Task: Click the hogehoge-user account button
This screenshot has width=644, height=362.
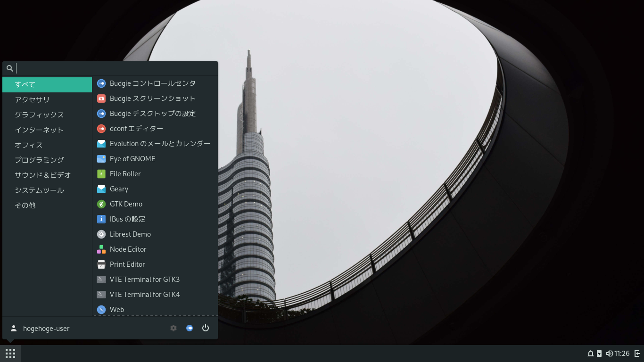Action: 40,328
